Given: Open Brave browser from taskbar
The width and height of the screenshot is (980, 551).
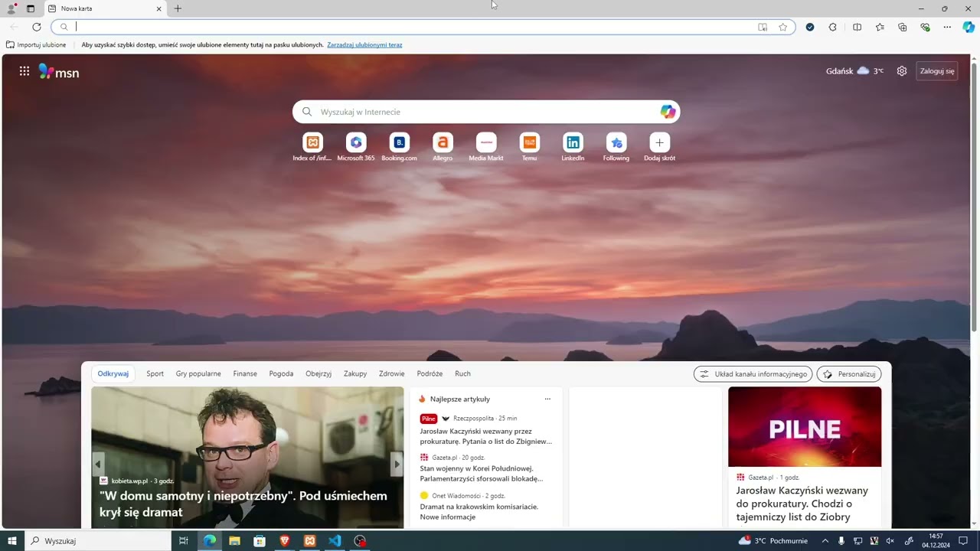Looking at the screenshot, I should click(x=285, y=541).
